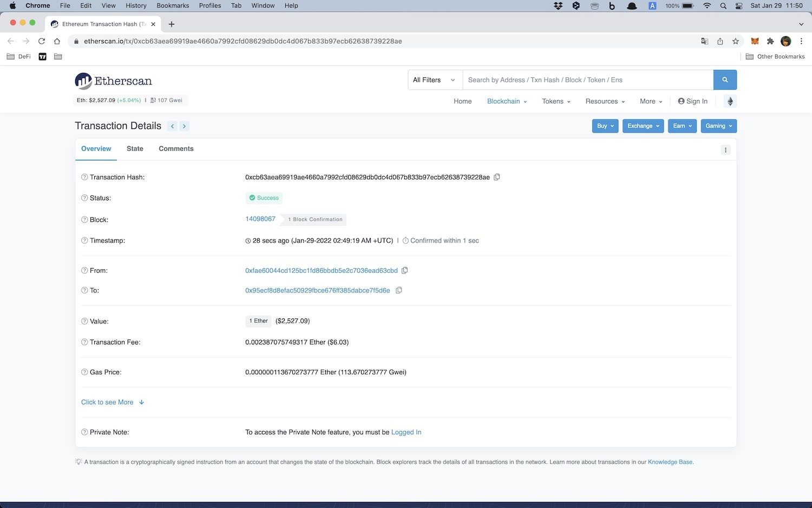Viewport: 812px width, 508px height.
Task: Switch to the State tab
Action: [135, 149]
